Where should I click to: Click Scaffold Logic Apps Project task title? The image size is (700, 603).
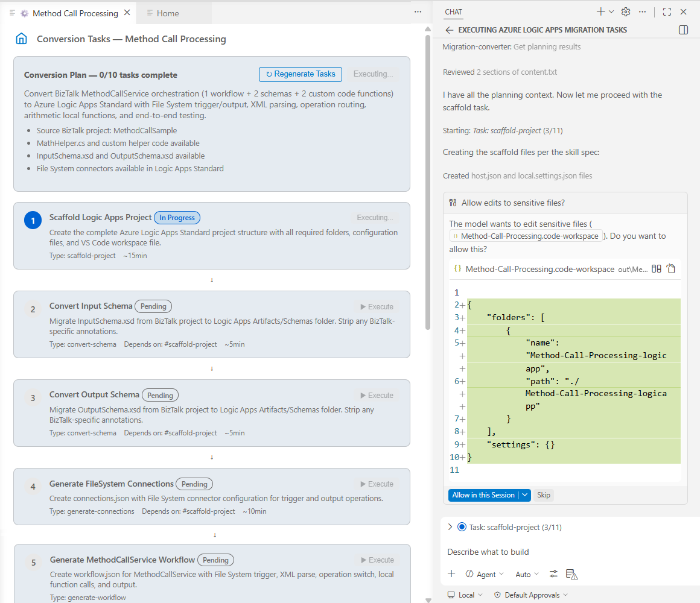[x=100, y=217]
